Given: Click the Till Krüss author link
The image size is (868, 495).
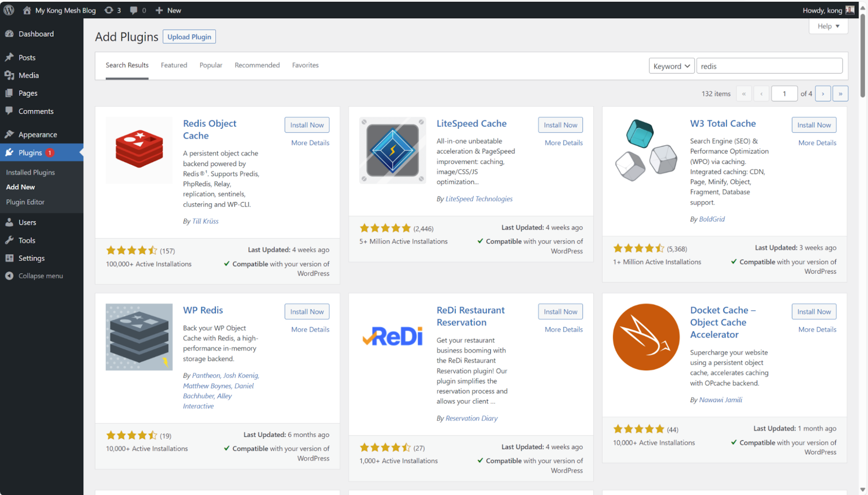Looking at the screenshot, I should coord(205,221).
